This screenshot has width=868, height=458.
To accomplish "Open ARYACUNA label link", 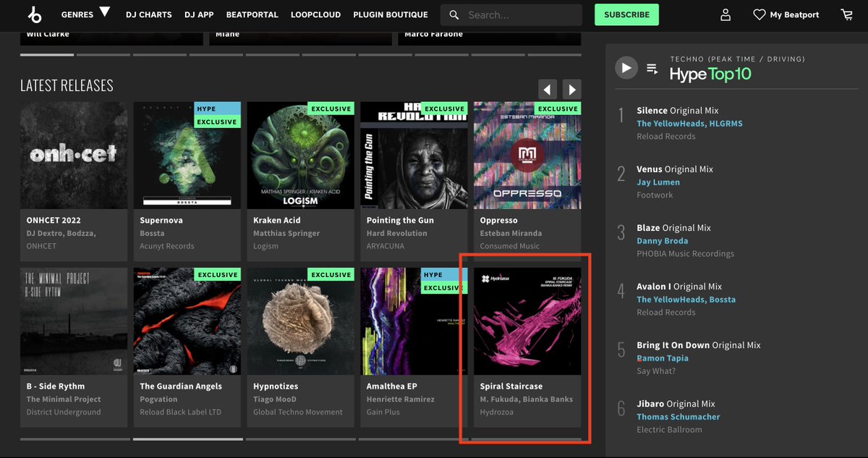I will click(386, 246).
